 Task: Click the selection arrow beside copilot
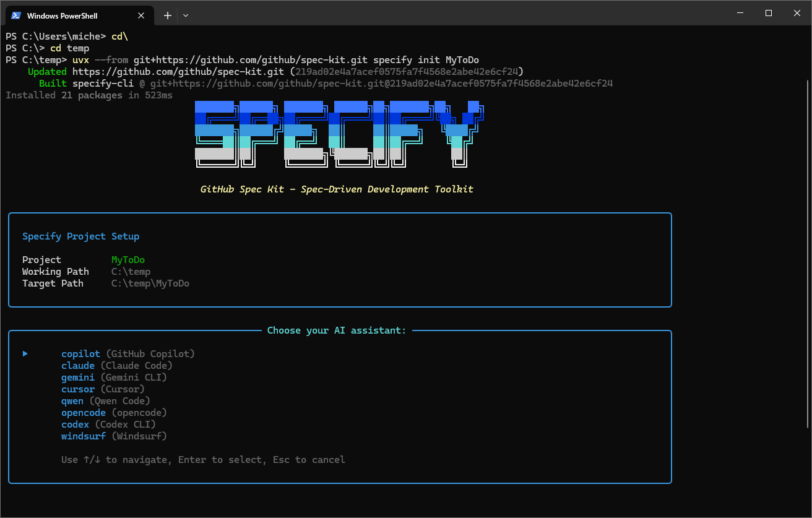click(x=25, y=354)
